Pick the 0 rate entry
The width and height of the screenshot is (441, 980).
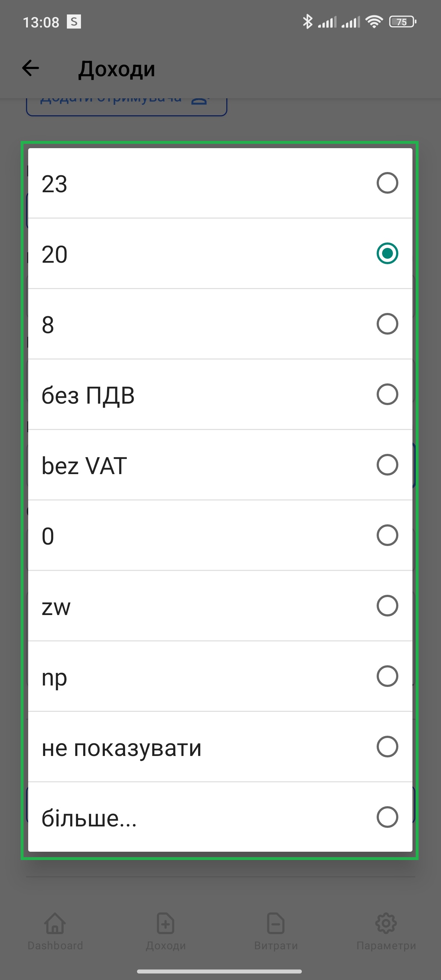pos(388,535)
